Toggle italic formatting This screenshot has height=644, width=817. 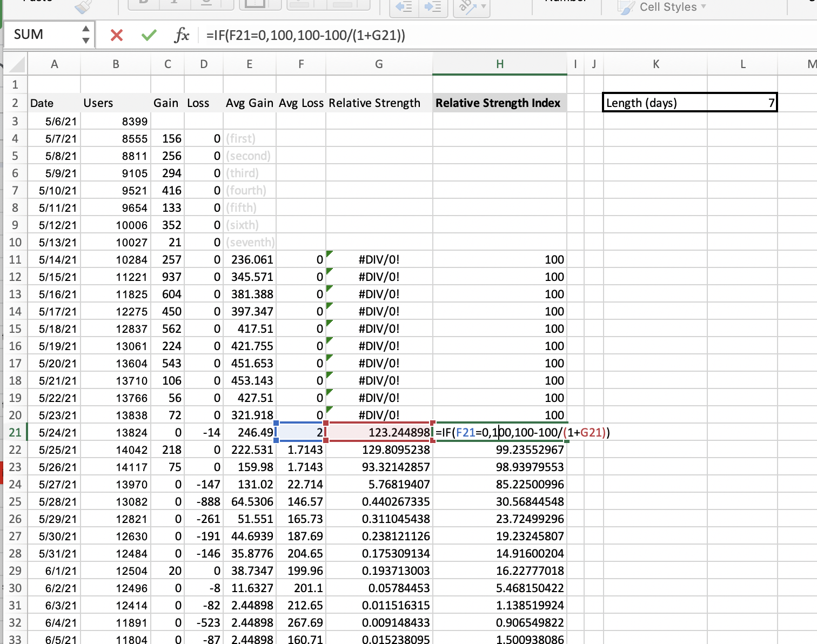174,3
